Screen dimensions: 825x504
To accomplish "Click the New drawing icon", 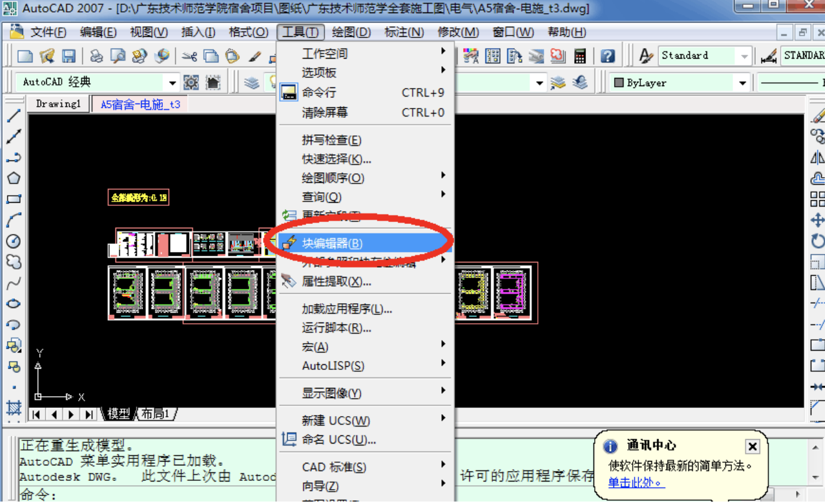I will (26, 57).
